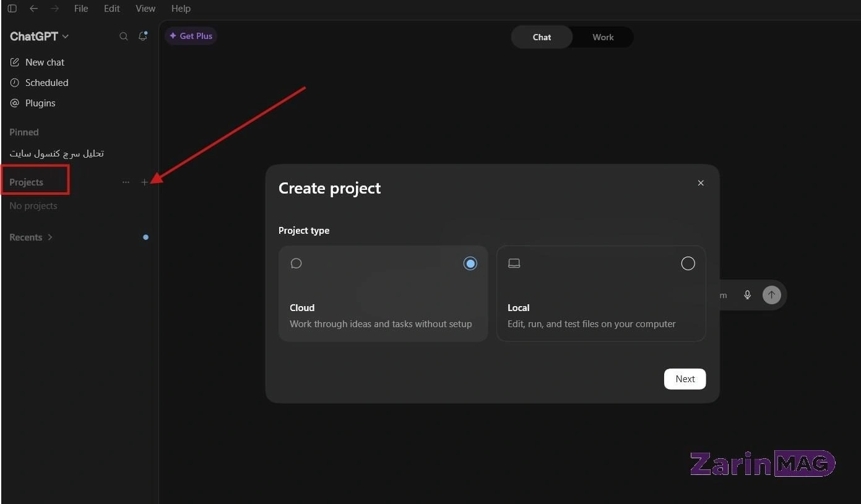Image resolution: width=861 pixels, height=504 pixels.
Task: Click the chat bubble icon on Cloud card
Action: click(296, 263)
